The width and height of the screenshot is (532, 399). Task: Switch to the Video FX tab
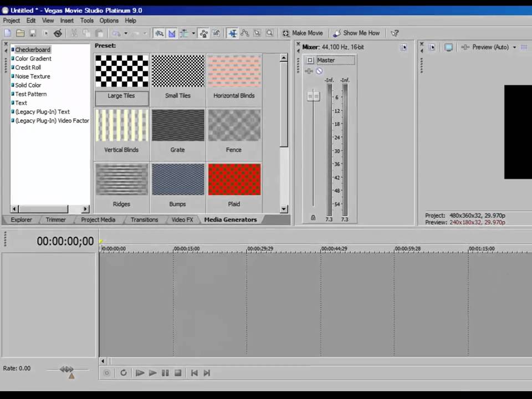[182, 219]
